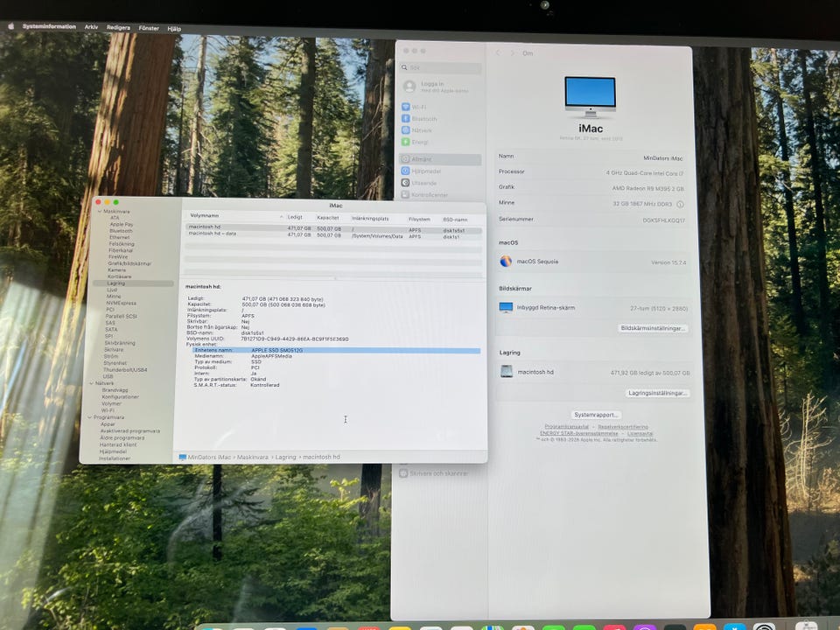Image resolution: width=840 pixels, height=630 pixels.
Task: Open the Hjälp menu
Action: (174, 29)
